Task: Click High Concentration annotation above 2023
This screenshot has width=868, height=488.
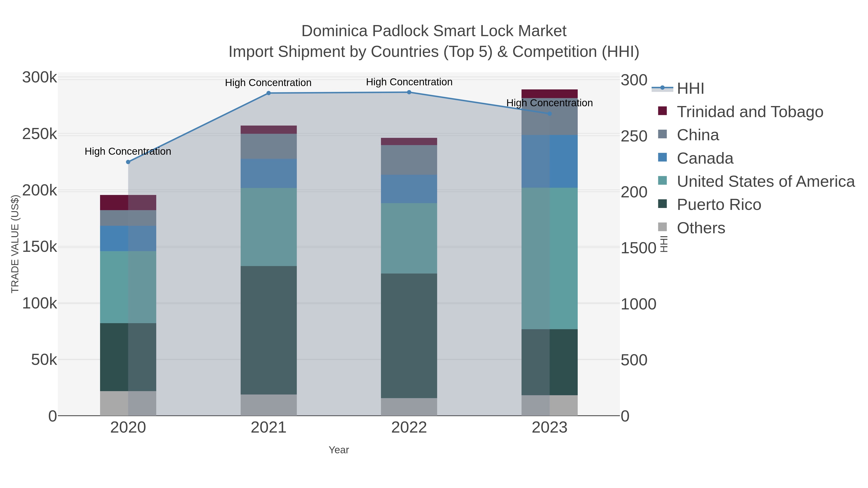Action: pyautogui.click(x=549, y=103)
